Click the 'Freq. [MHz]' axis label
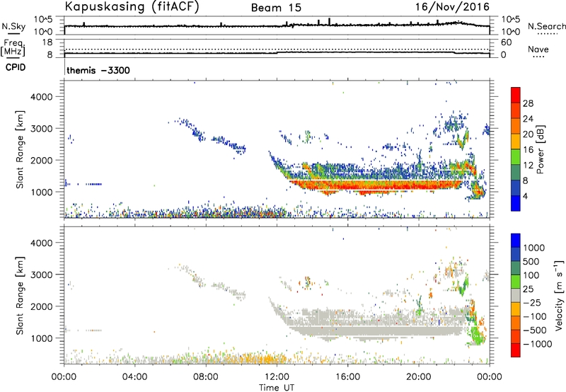This screenshot has width=566, height=392. click(13, 47)
